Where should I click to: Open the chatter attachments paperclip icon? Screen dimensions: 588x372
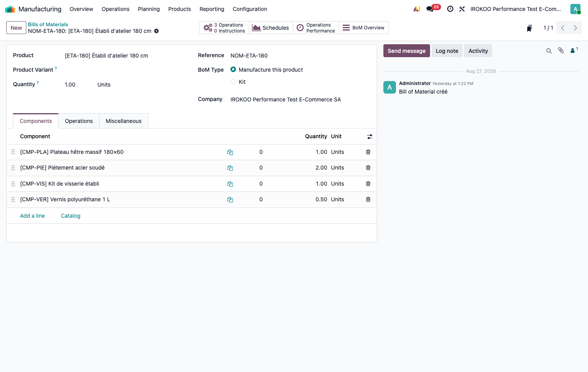(x=561, y=51)
